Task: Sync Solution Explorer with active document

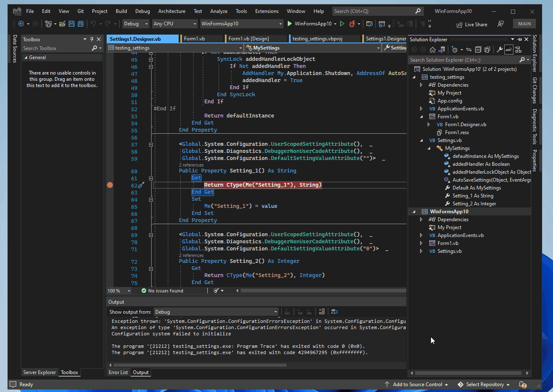Action: coord(469,50)
